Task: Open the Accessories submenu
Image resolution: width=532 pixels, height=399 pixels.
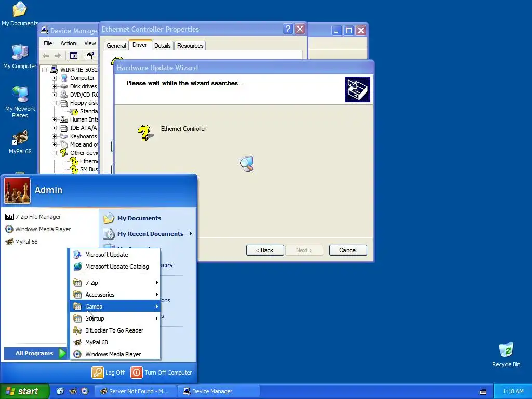Action: 115,295
